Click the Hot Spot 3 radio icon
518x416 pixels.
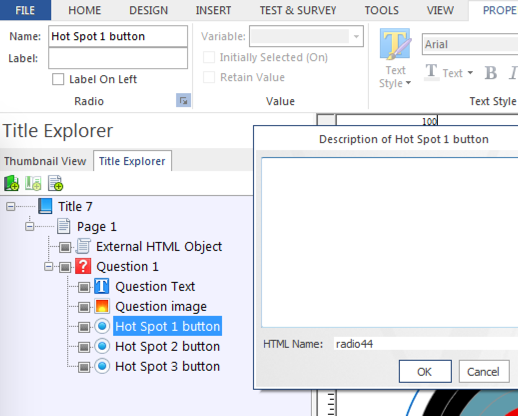point(102,366)
